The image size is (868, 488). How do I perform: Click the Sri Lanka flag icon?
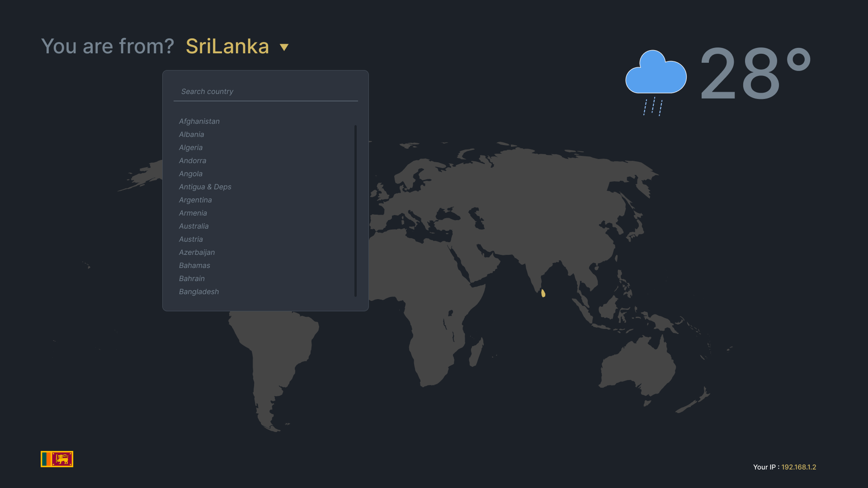tap(57, 459)
